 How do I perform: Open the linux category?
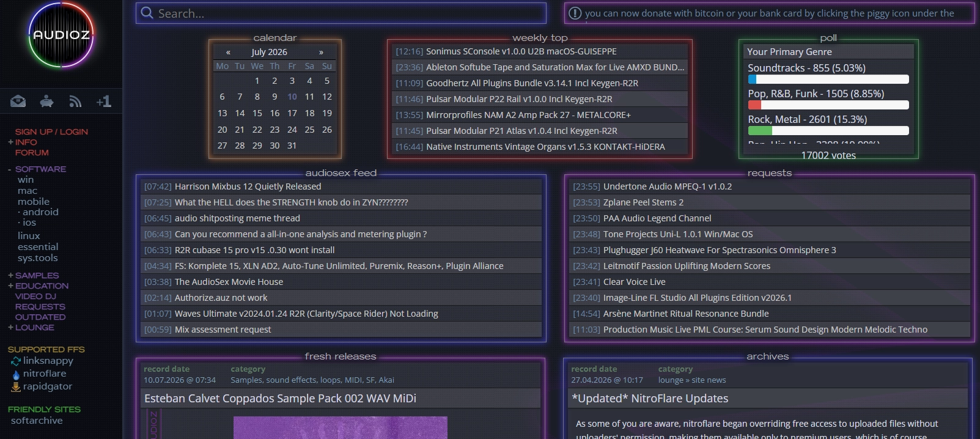point(29,236)
